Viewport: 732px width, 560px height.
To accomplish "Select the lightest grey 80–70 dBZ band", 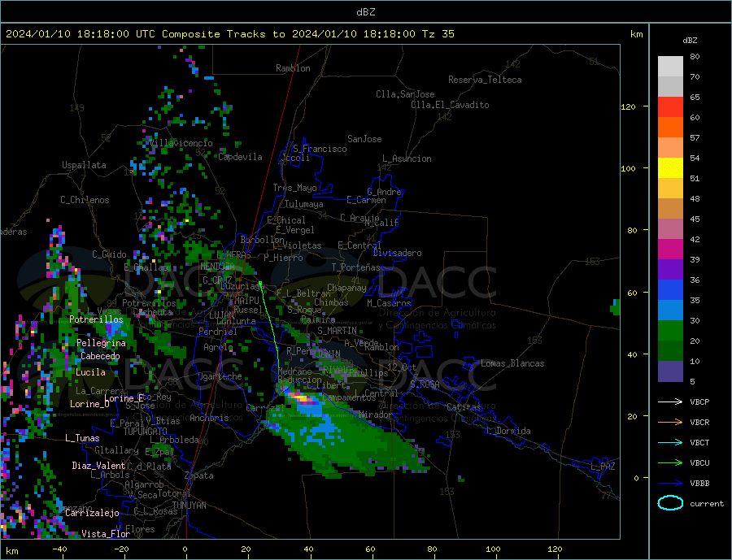I will coord(670,67).
